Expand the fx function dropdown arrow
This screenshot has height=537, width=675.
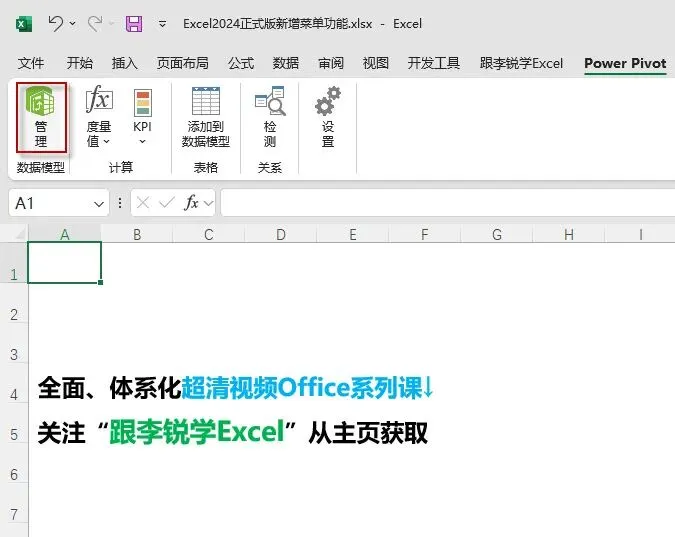pos(208,203)
